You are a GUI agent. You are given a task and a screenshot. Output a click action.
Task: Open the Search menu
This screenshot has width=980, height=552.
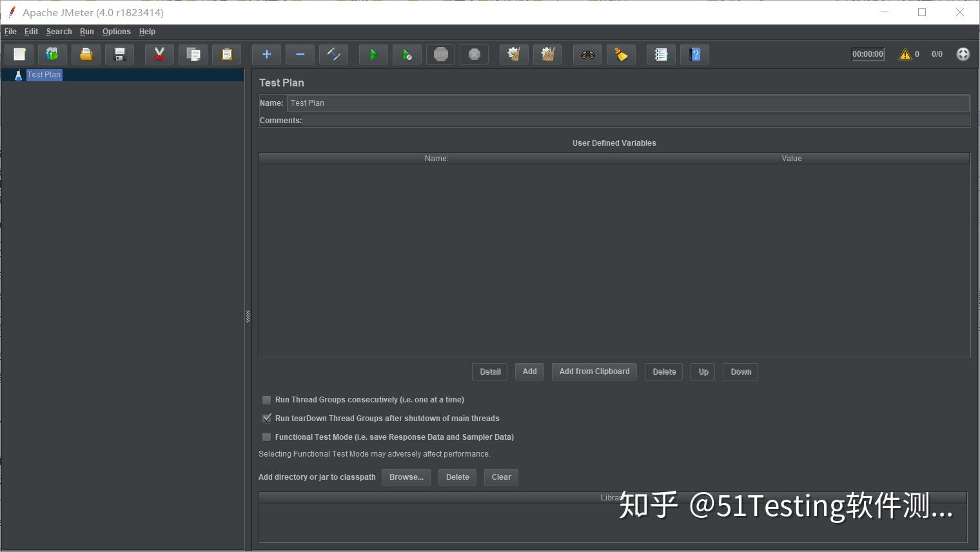59,32
